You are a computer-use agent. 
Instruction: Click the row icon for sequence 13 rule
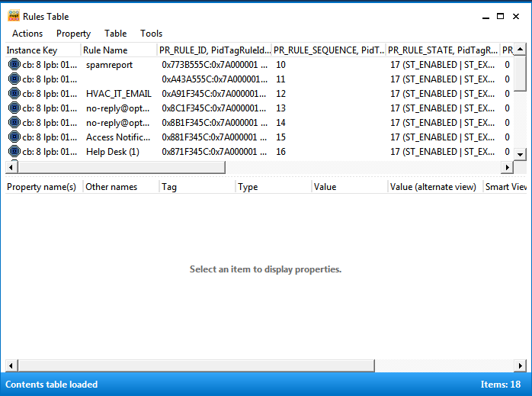(14, 108)
